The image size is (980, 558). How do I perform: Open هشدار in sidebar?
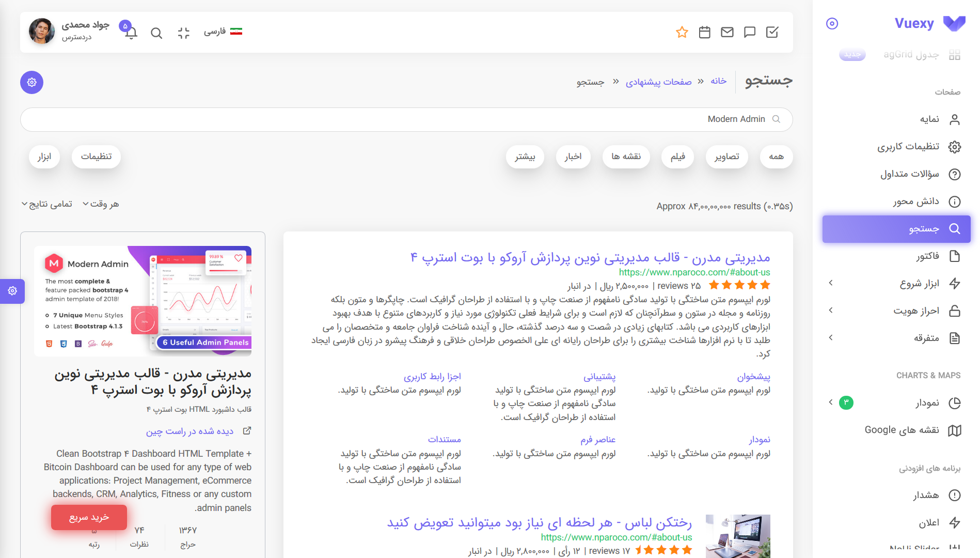coord(896,495)
